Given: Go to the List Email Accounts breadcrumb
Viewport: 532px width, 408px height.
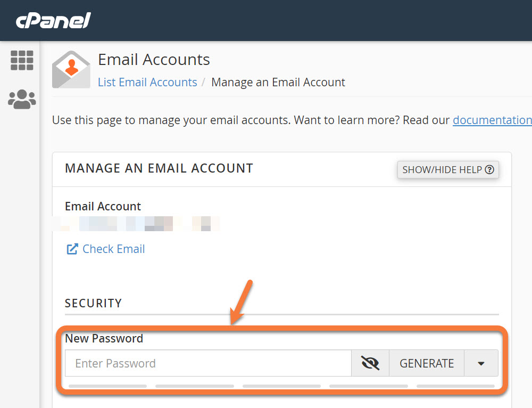Looking at the screenshot, I should [147, 82].
